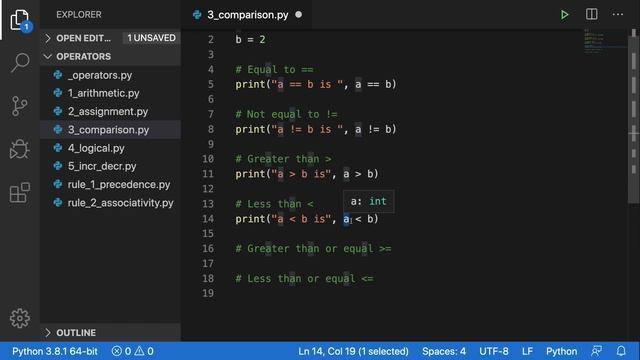This screenshot has width=640, height=360.
Task: Click line number 5 in the gutter
Action: pyautogui.click(x=211, y=84)
